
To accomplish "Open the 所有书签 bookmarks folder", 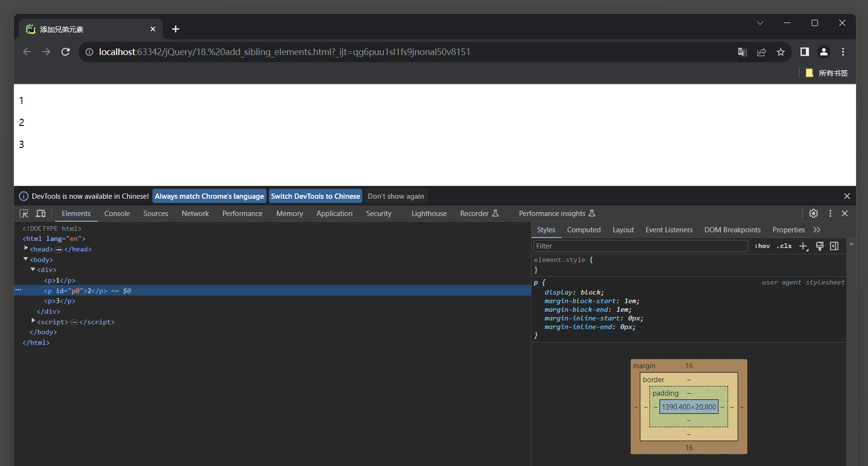I will point(827,73).
